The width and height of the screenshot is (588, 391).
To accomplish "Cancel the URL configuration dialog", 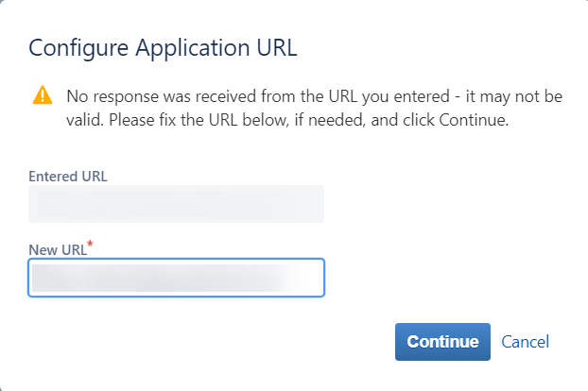I will point(525,342).
